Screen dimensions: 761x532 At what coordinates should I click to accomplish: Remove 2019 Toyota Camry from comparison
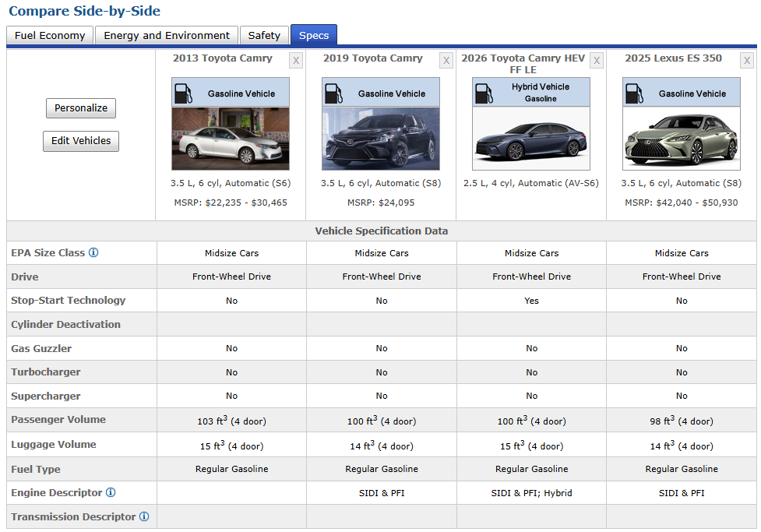(x=446, y=61)
